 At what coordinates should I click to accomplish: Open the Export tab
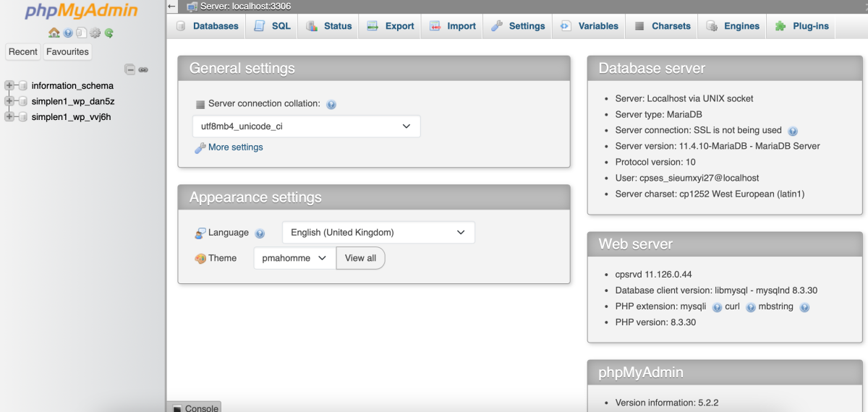point(391,26)
